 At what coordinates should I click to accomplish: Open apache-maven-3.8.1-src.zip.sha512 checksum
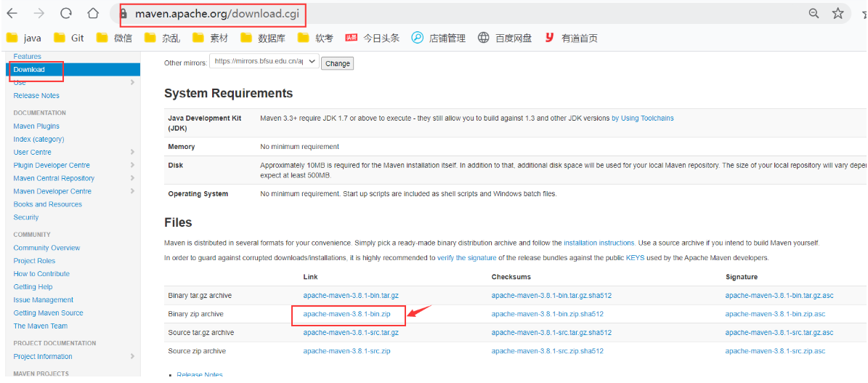(548, 352)
